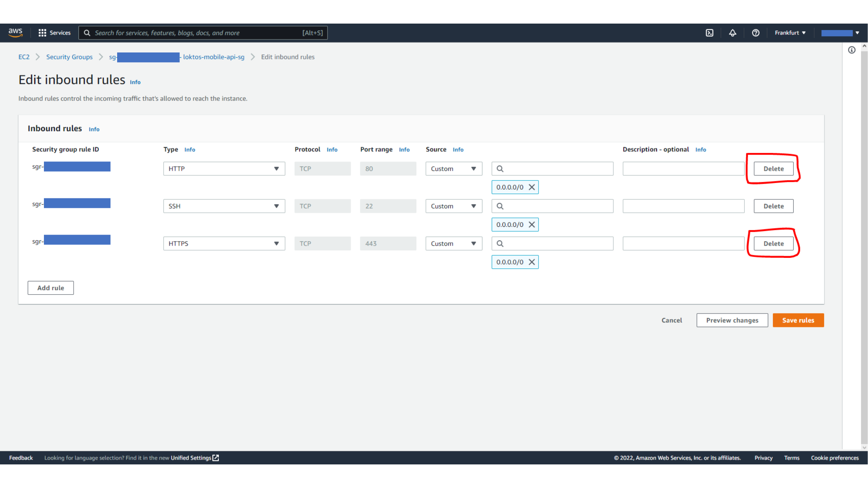Delete the HTTP inbound rule
Image resolution: width=868 pixels, height=488 pixels.
[x=773, y=169]
